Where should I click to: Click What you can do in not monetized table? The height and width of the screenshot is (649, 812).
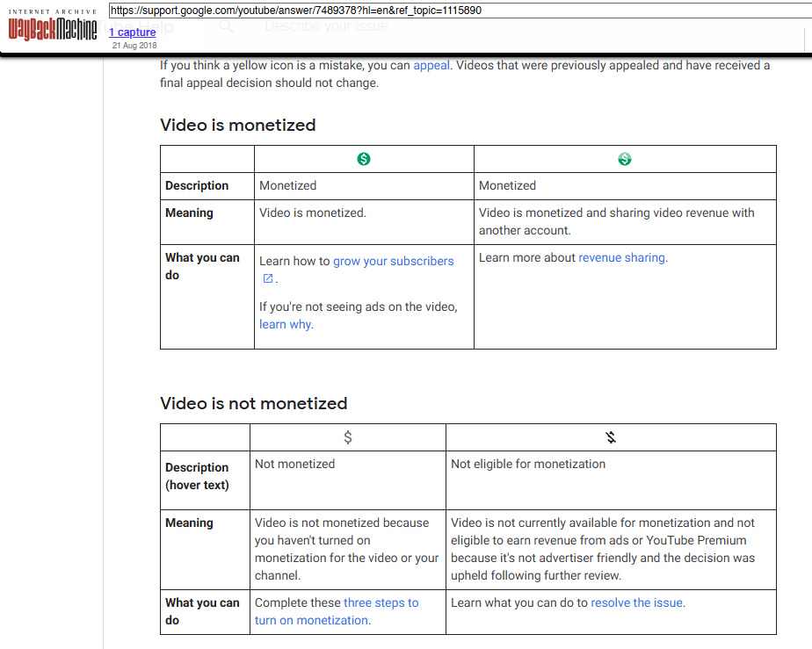pos(205,612)
